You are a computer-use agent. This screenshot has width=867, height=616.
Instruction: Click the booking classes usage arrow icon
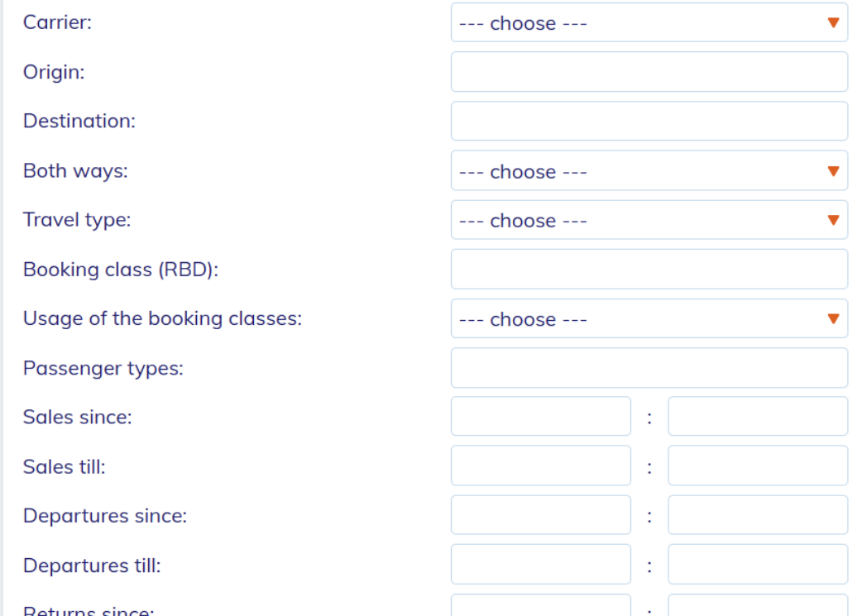pos(833,319)
